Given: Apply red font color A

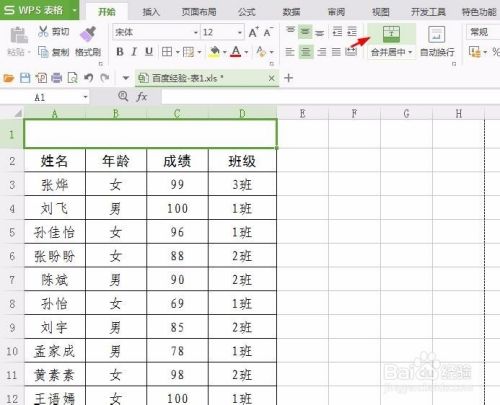Looking at the screenshot, I should (x=236, y=52).
